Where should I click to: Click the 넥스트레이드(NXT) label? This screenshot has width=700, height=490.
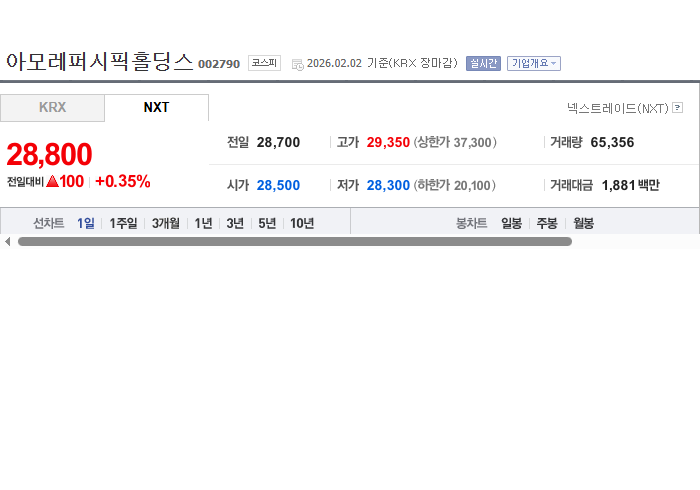[x=618, y=108]
